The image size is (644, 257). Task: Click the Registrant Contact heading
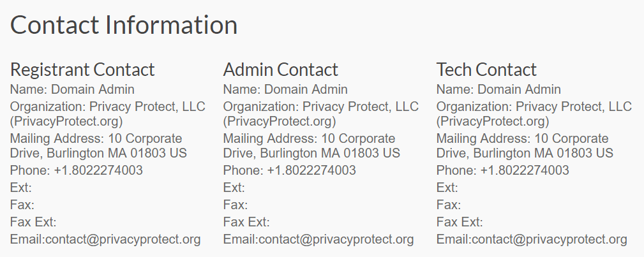(82, 70)
